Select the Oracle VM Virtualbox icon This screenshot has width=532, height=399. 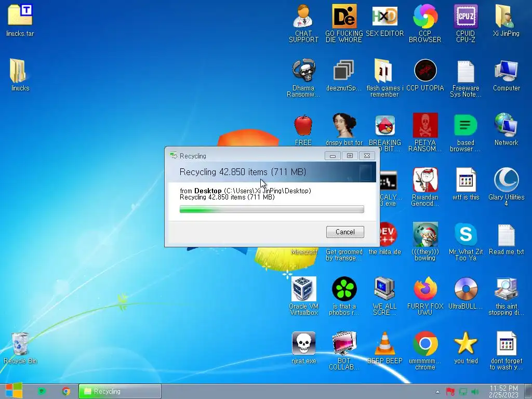tap(303, 297)
